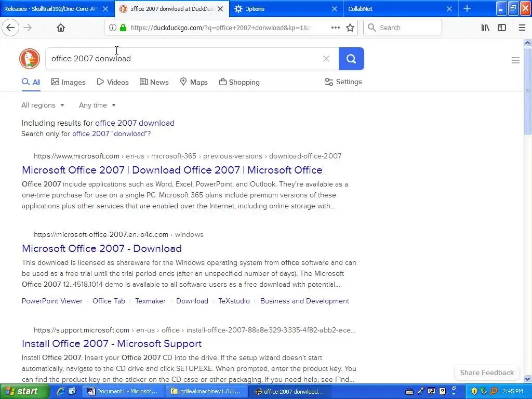This screenshot has width=532, height=399.
Task: Follow the 'office 2007 download' correction link
Action: (135, 123)
